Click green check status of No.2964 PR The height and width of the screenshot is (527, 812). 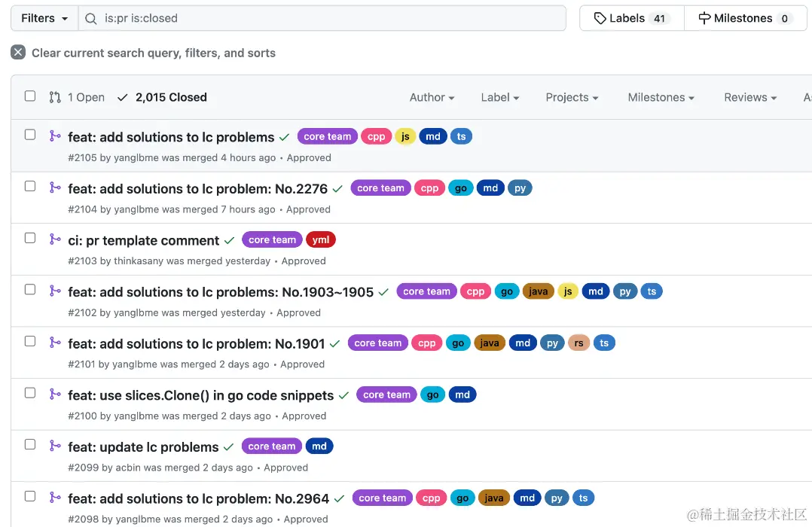tap(339, 498)
